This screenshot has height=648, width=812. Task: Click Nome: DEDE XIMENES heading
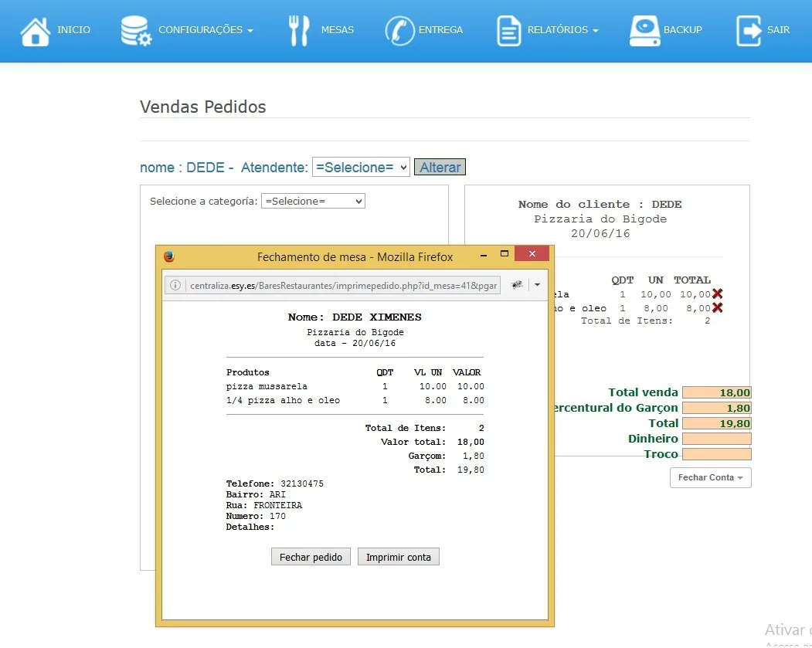tap(355, 317)
